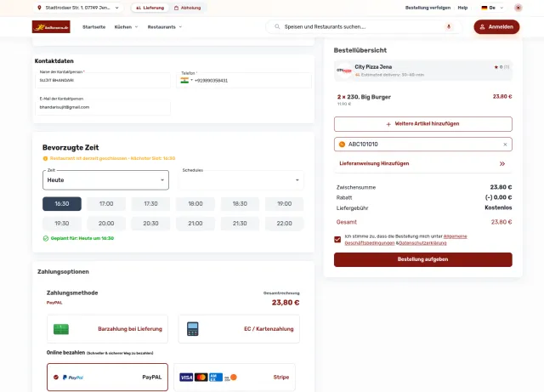Open the Küchen menu
This screenshot has width=544, height=392.
click(127, 26)
